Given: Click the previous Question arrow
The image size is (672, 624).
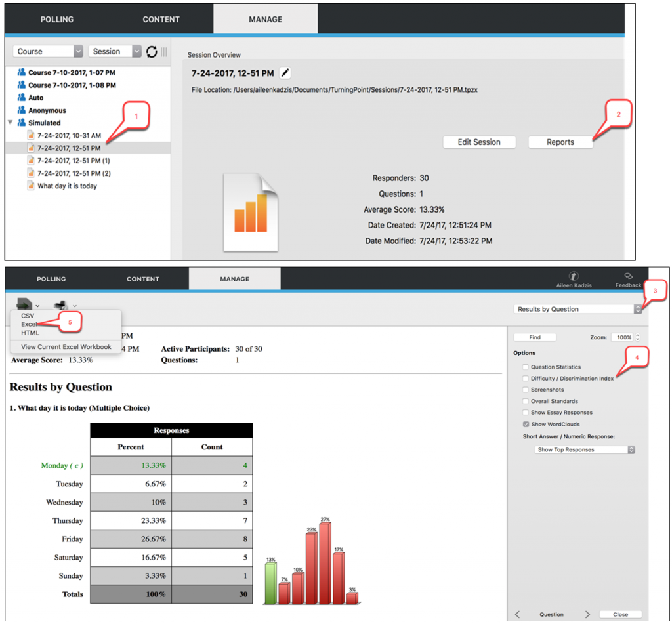Looking at the screenshot, I should (x=518, y=614).
